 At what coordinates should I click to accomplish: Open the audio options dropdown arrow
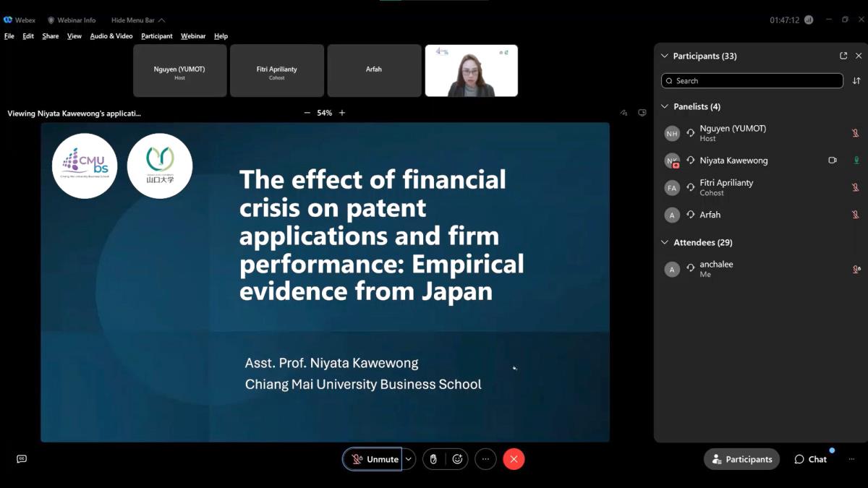click(409, 459)
